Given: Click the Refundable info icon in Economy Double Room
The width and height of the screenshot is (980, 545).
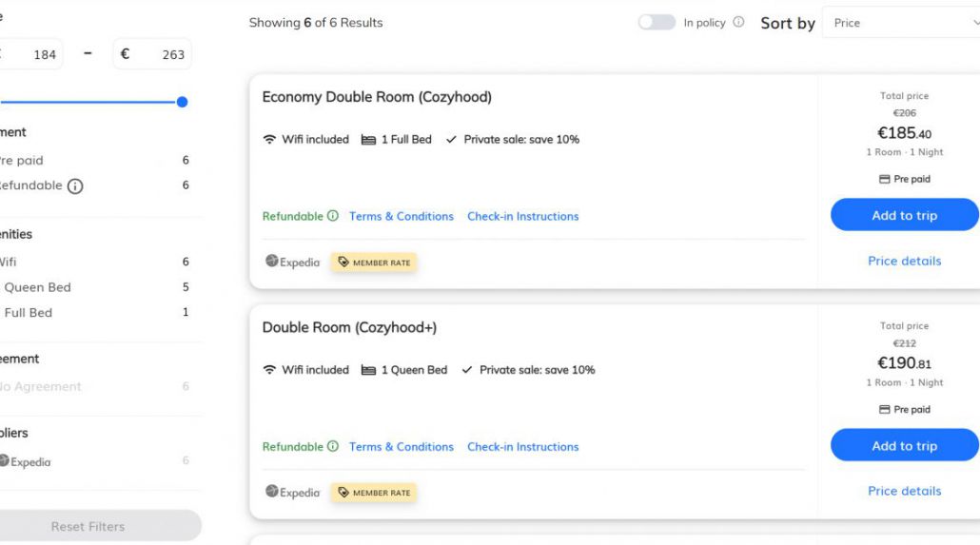Looking at the screenshot, I should 333,216.
